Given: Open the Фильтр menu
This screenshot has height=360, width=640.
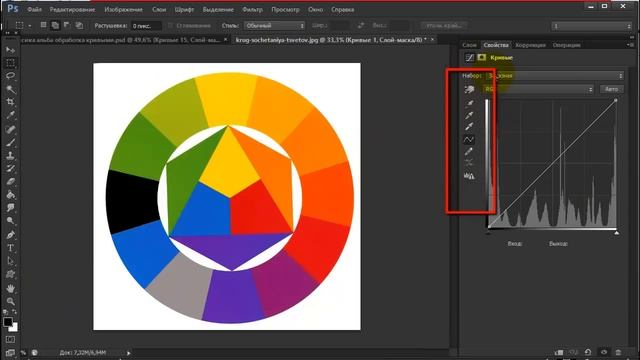Looking at the screenshot, I should coord(252,9).
